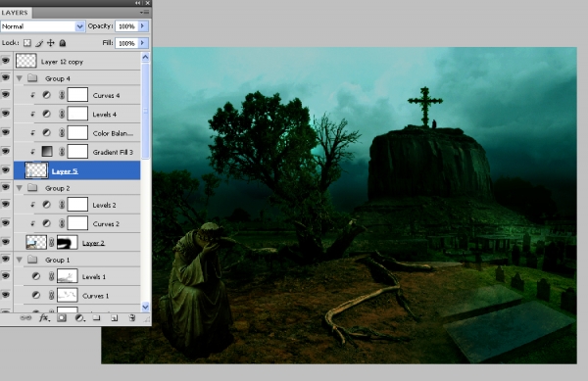Click the layers list scroll down arrow
The width and height of the screenshot is (588, 381).
[x=145, y=307]
